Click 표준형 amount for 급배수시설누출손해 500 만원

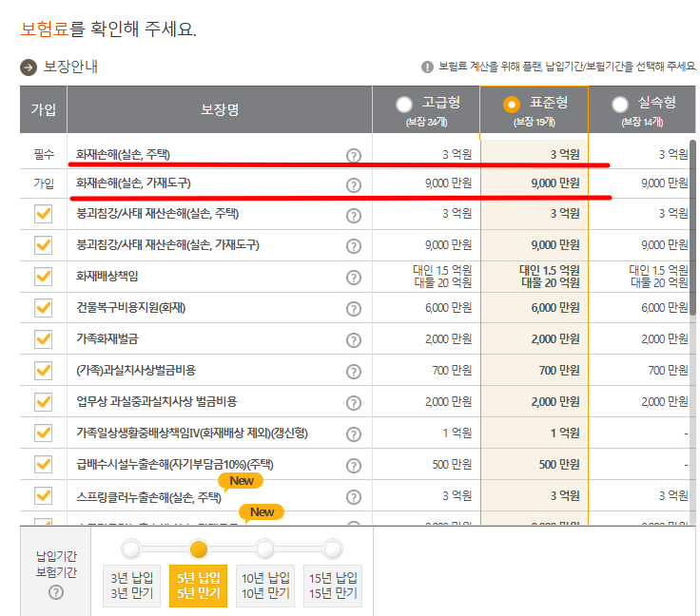559,464
